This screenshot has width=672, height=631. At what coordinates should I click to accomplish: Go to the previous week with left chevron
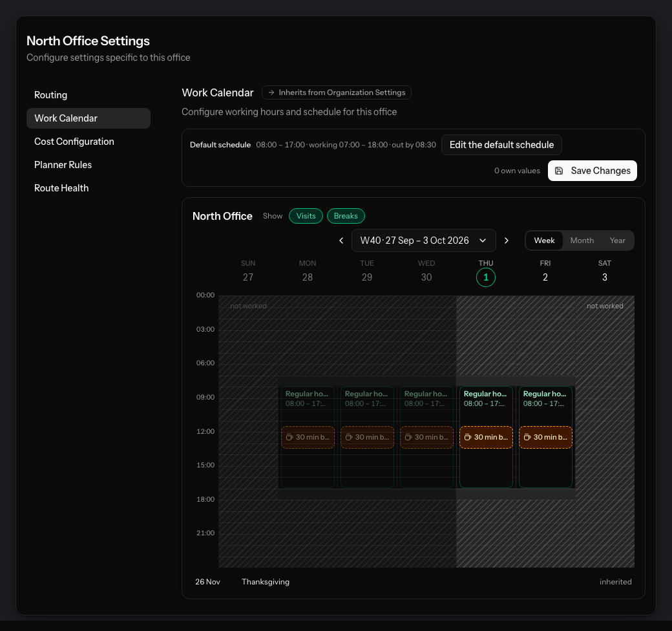341,241
